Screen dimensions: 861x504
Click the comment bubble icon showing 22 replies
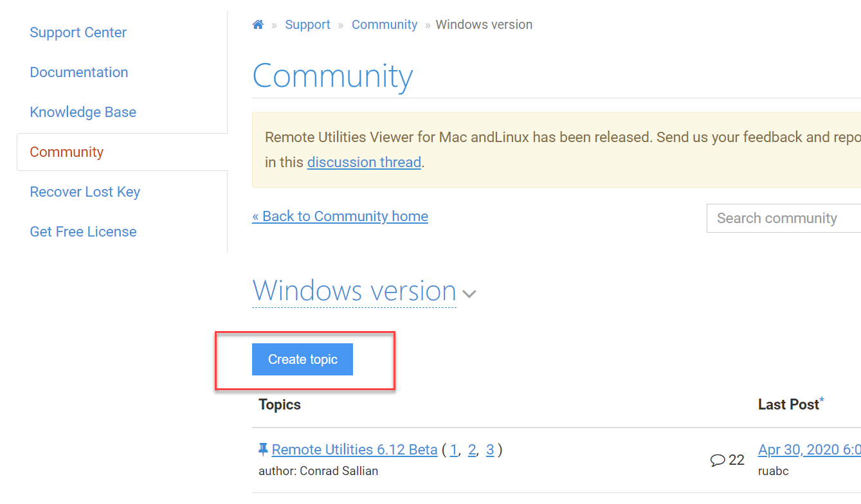717,460
